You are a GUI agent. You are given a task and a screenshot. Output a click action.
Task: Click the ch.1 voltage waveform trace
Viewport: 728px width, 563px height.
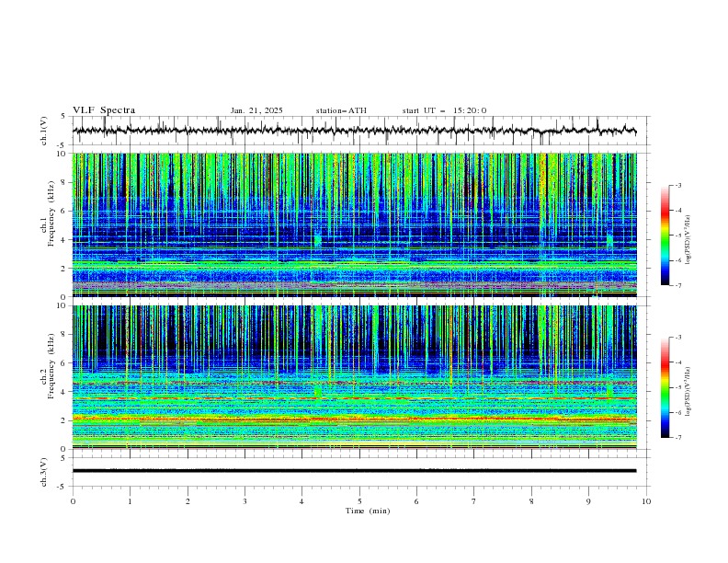[354, 131]
